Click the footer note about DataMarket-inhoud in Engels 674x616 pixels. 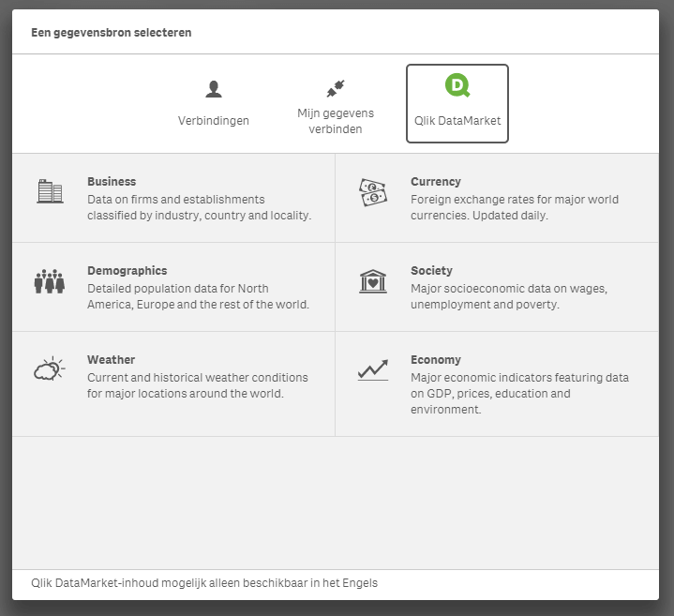point(204,583)
